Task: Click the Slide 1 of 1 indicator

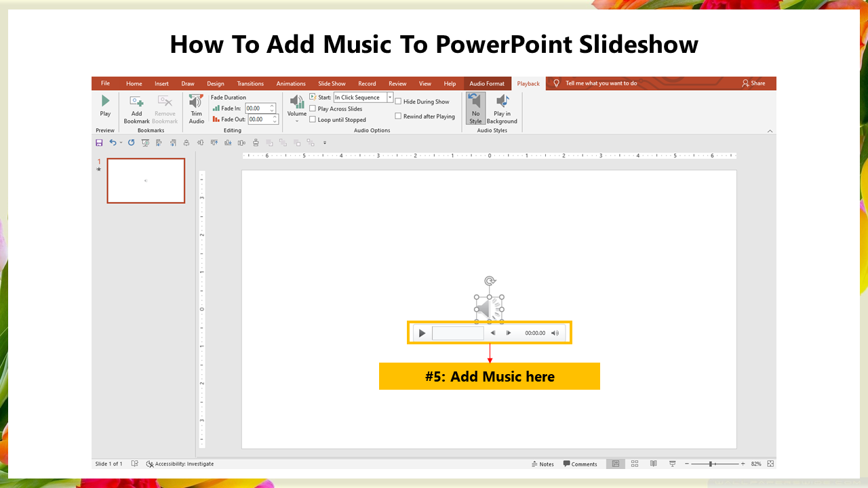Action: pos(109,464)
